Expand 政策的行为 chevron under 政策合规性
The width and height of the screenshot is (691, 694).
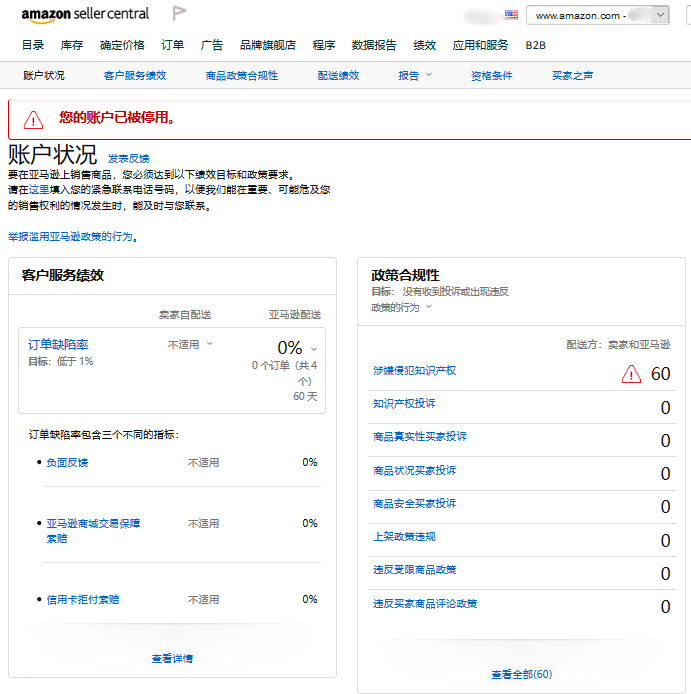pos(429,307)
